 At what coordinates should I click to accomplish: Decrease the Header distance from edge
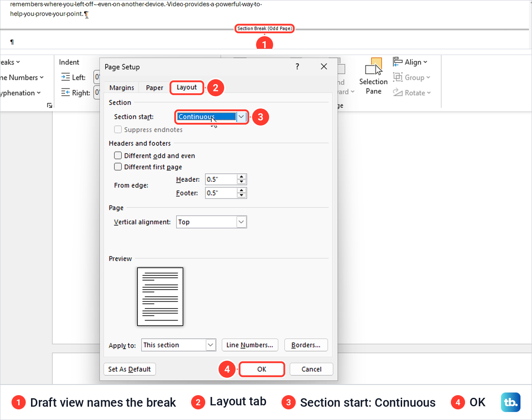(x=242, y=182)
